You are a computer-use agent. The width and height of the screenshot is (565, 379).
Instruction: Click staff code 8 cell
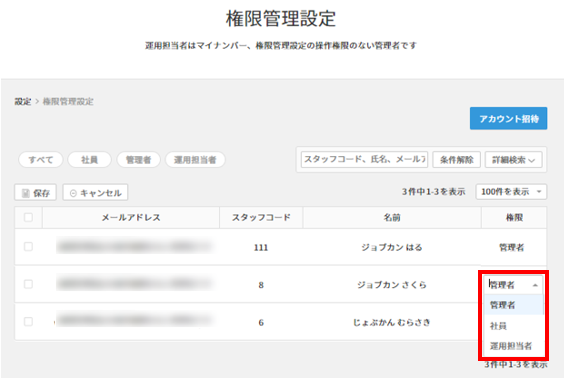coord(261,285)
